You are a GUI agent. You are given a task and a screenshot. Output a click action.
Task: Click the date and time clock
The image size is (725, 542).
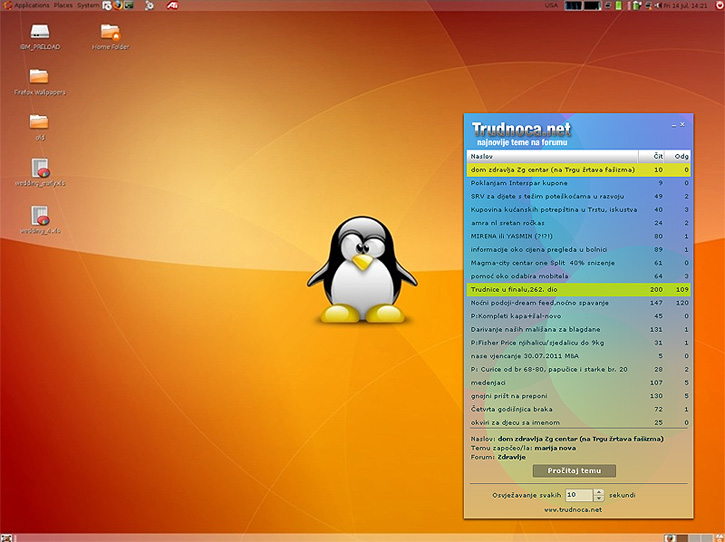point(686,6)
